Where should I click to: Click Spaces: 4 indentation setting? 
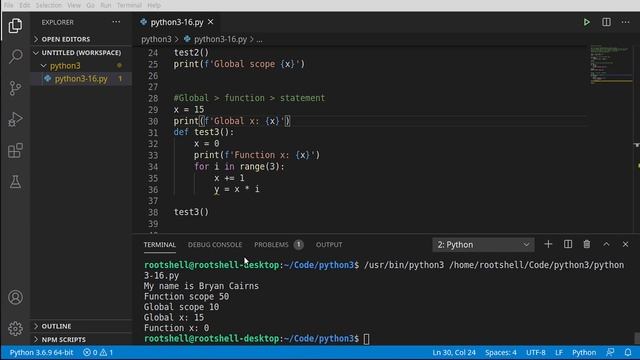click(501, 352)
